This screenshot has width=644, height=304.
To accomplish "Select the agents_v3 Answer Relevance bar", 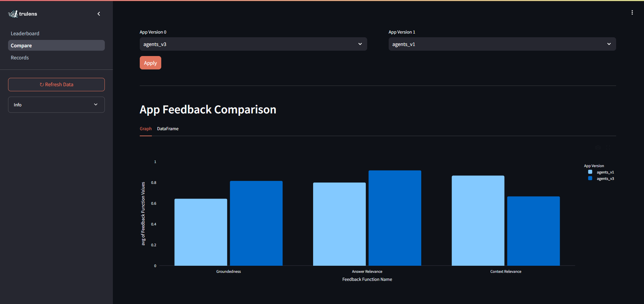I will (395, 218).
